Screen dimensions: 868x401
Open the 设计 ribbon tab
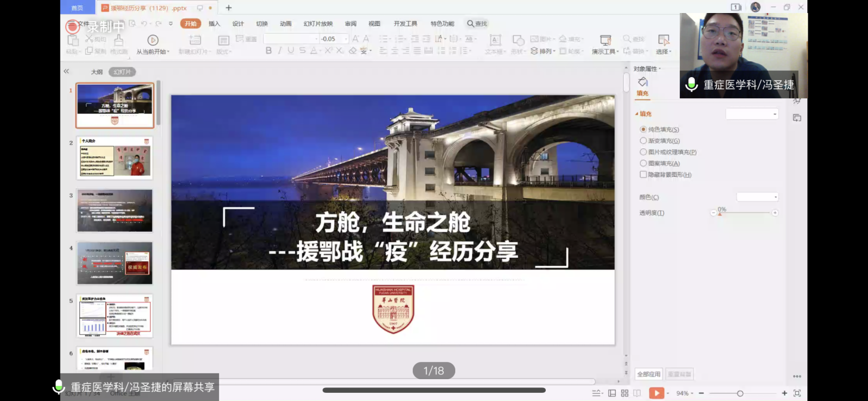click(238, 23)
